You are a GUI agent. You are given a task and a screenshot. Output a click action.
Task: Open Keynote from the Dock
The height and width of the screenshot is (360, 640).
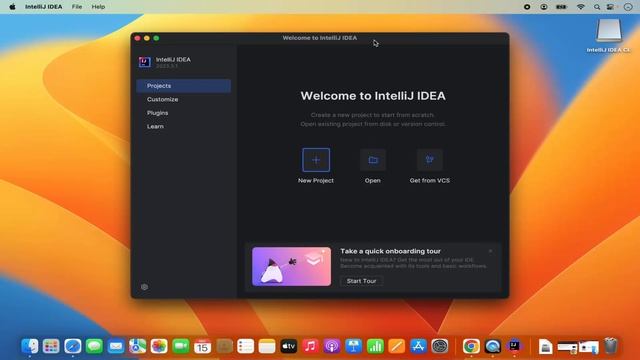tap(353, 346)
